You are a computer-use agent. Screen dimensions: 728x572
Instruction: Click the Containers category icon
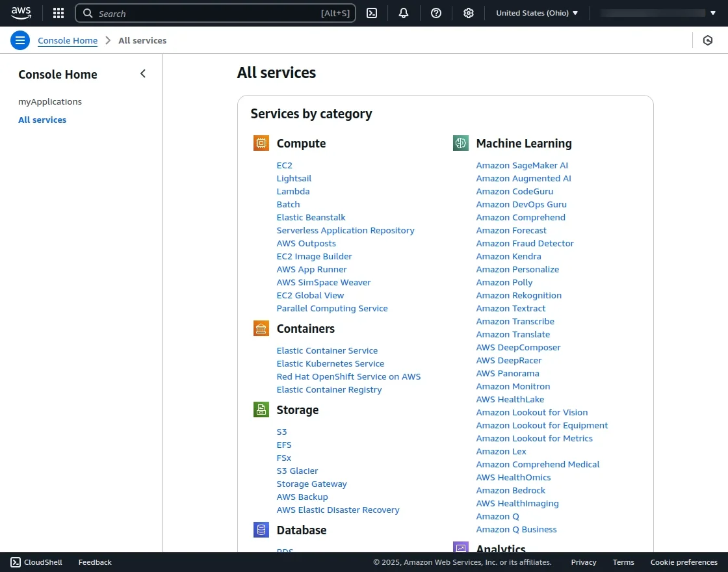(261, 328)
